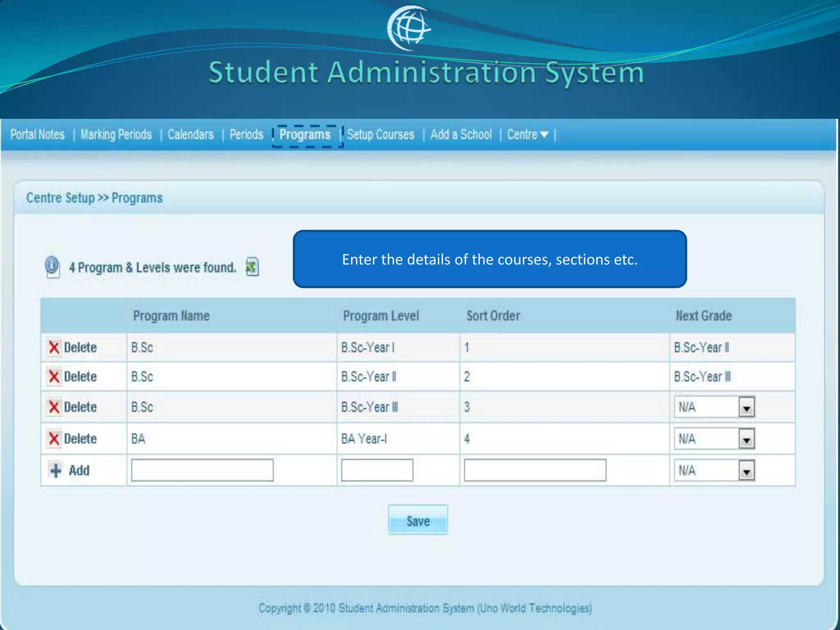Click red X icon for B.Sc-Year II row

[x=54, y=376]
